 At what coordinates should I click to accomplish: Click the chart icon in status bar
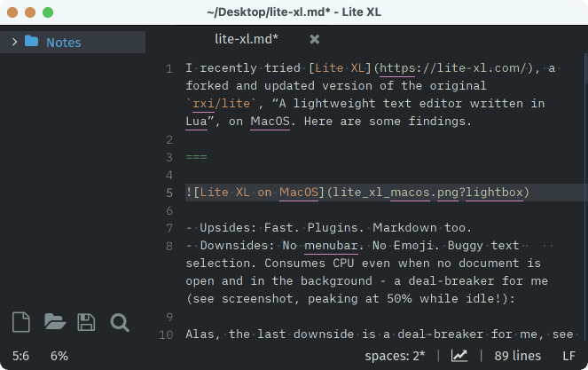tap(459, 356)
